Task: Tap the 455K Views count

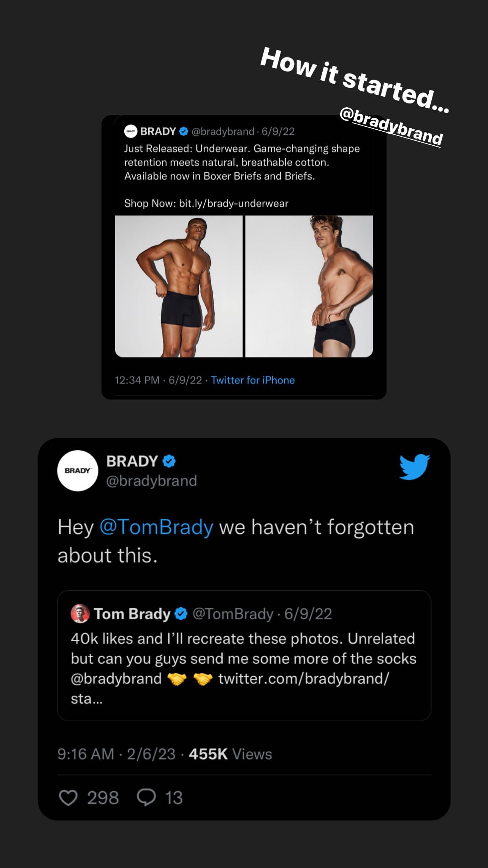Action: 230,754
